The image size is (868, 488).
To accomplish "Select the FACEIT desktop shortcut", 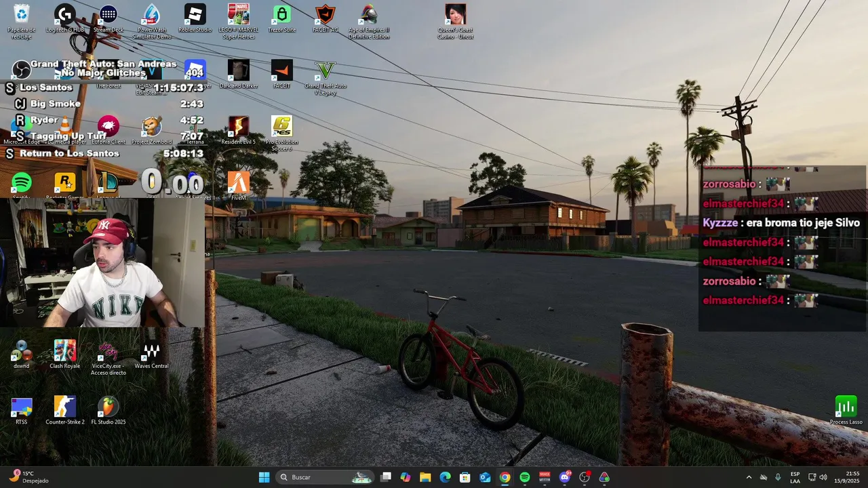I will pos(282,75).
